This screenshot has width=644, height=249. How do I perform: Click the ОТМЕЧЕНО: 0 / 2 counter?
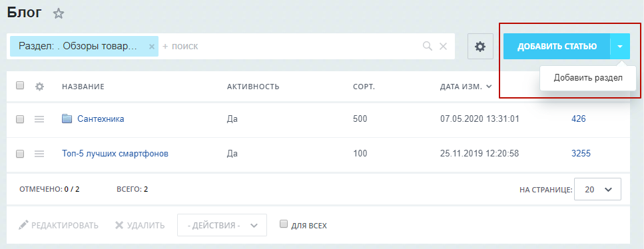(49, 190)
